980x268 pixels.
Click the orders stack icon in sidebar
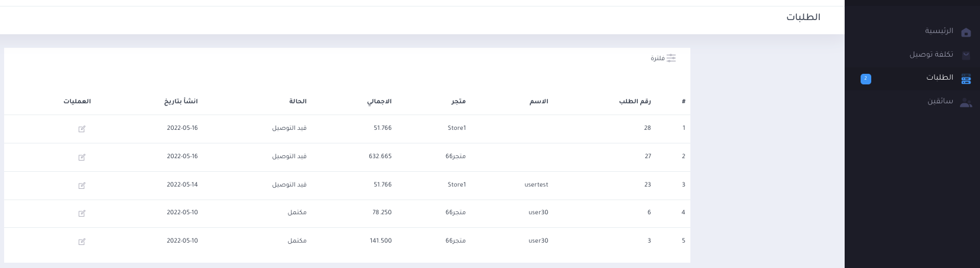[966, 79]
